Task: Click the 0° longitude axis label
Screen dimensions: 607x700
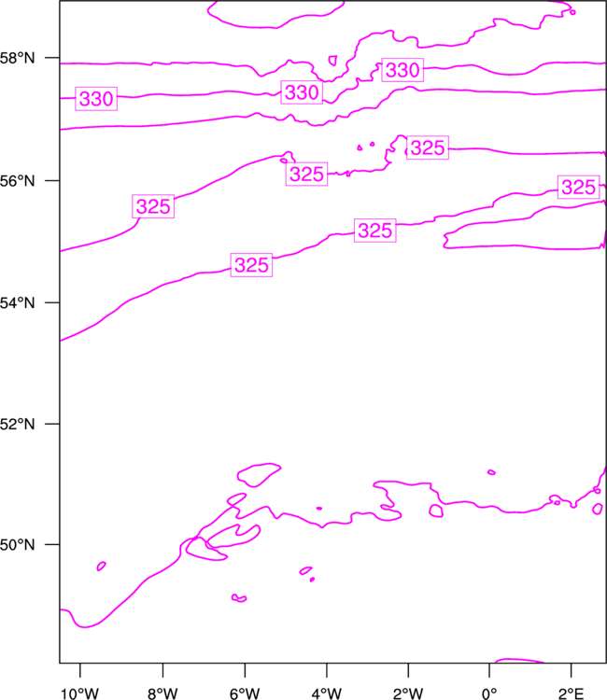Action: pos(489,693)
